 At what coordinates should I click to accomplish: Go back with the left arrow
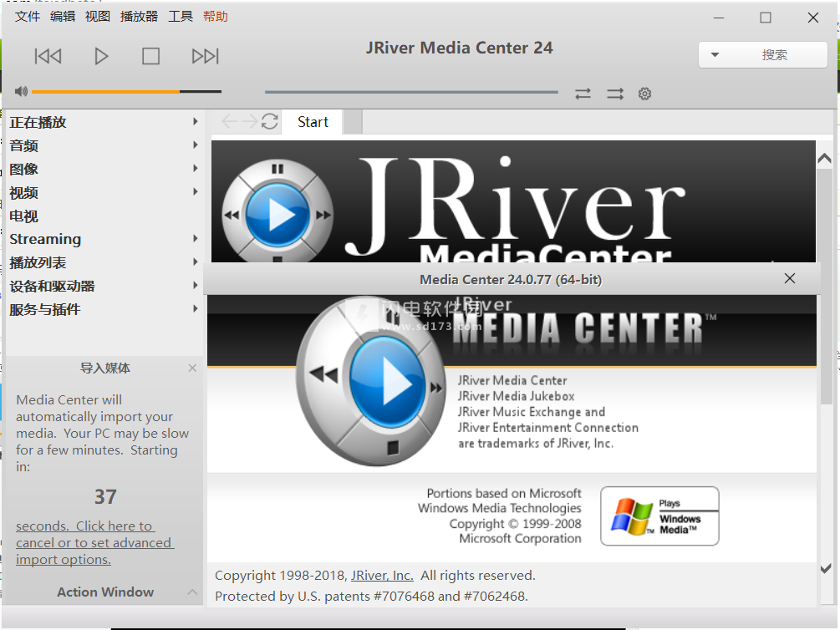pos(229,122)
